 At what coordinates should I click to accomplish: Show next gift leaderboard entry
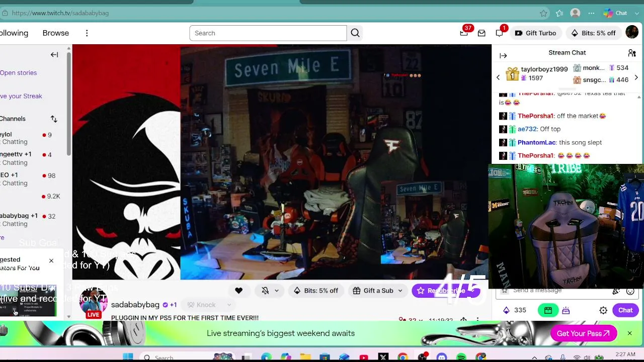click(x=636, y=77)
